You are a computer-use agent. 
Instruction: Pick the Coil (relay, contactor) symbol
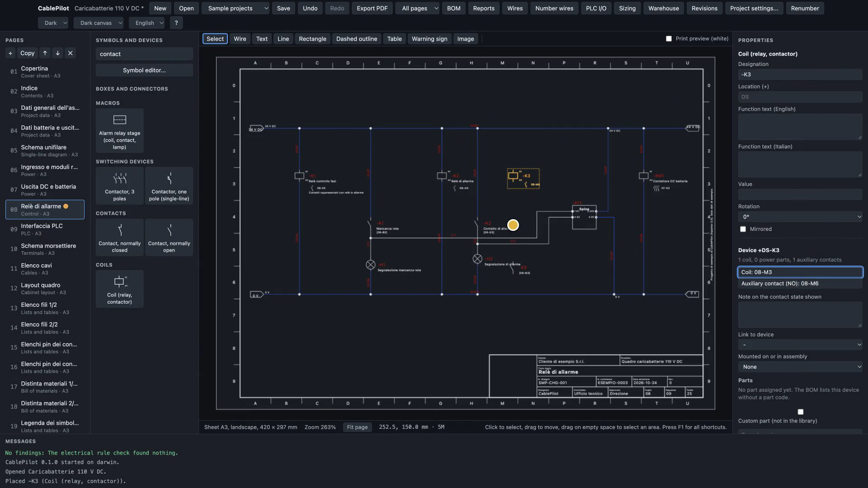(x=119, y=289)
